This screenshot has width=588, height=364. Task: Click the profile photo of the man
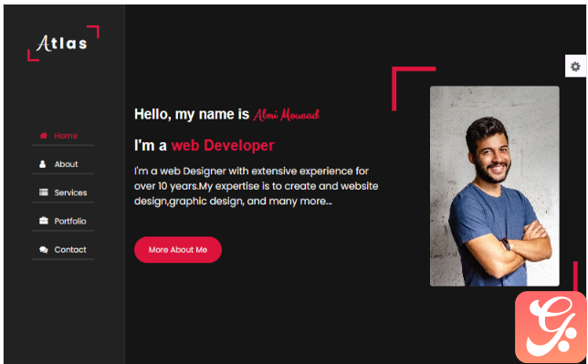[x=494, y=186]
